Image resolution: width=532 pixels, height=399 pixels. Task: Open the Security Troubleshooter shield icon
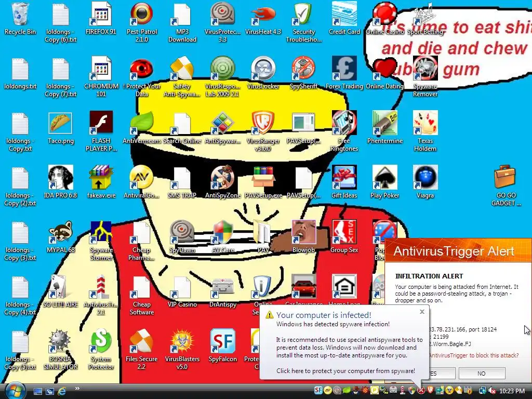click(x=303, y=14)
